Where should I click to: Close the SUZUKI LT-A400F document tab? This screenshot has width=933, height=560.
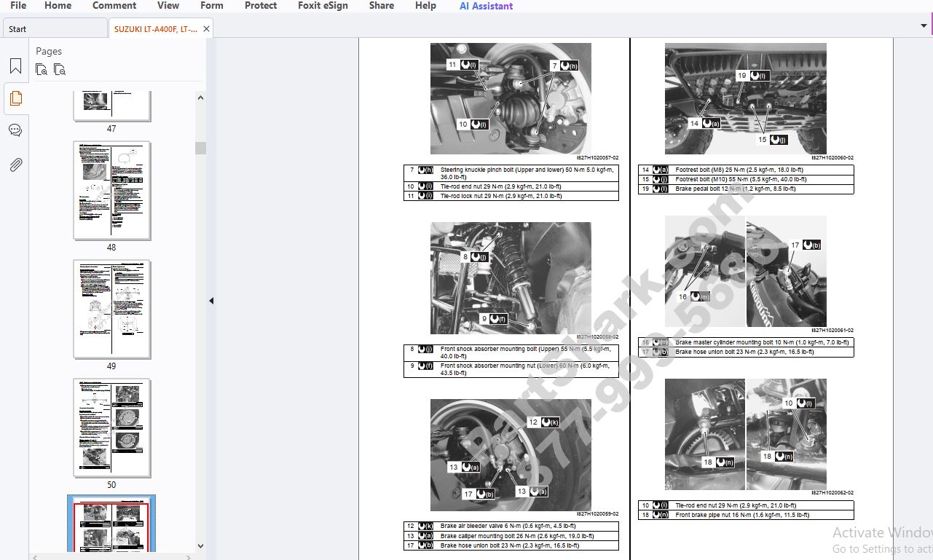(207, 29)
